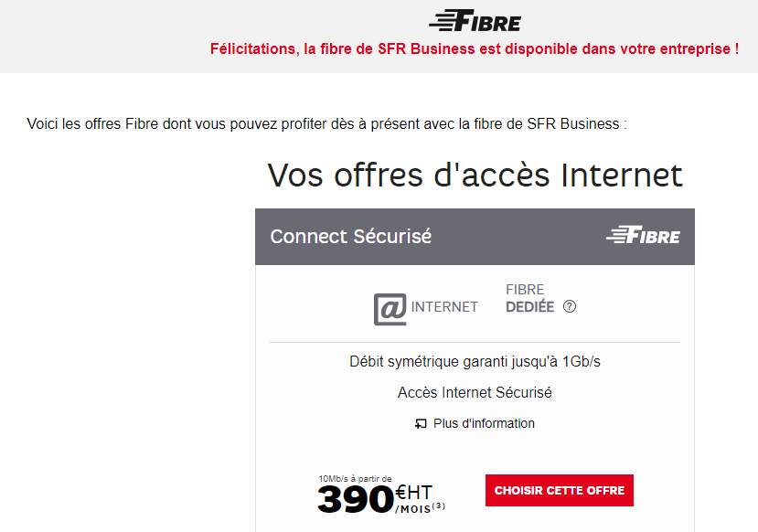Click the Fibre logo in the card header
Screen dimensions: 758x532
click(x=643, y=236)
